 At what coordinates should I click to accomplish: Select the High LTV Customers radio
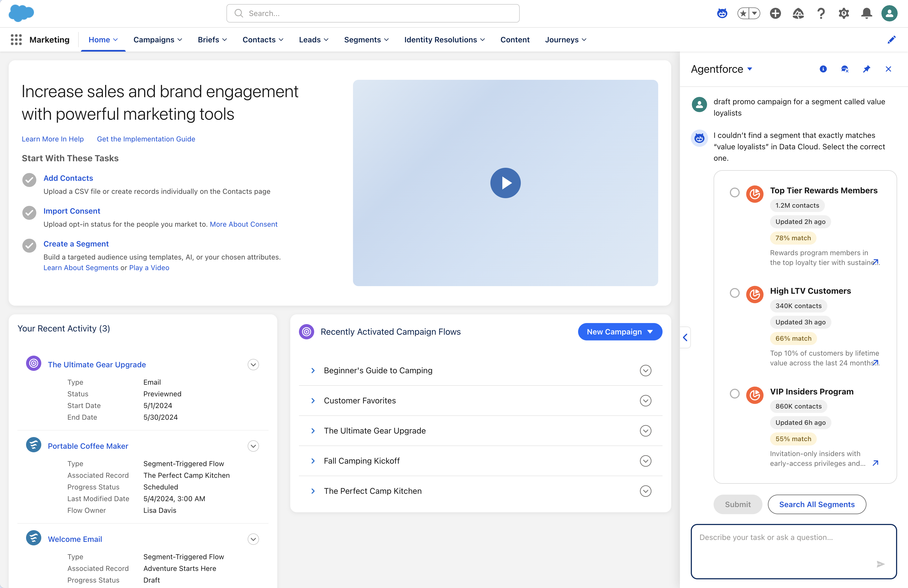(734, 293)
